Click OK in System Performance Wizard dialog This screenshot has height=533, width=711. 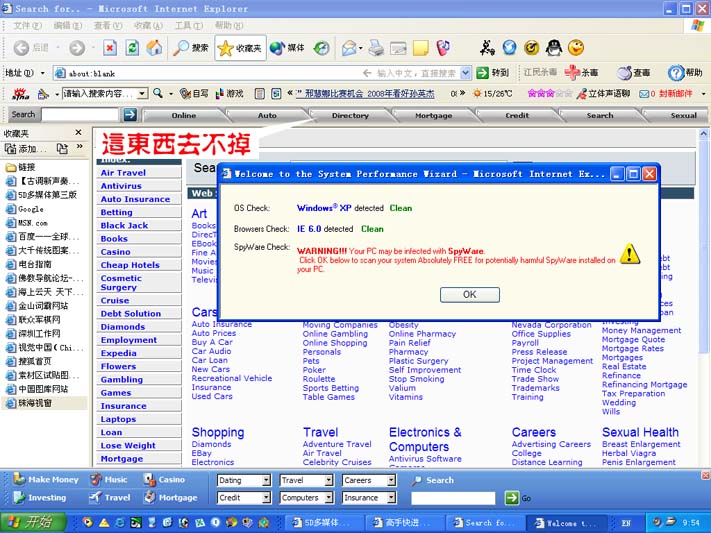click(470, 294)
